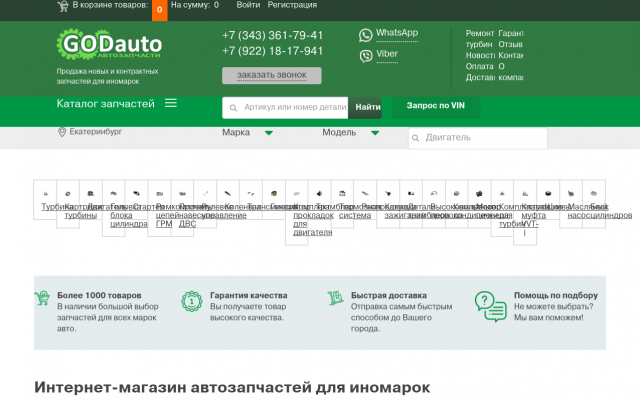Open Рулевое управление category icon
Viewport: 640px width, 400px height.
click(205, 193)
